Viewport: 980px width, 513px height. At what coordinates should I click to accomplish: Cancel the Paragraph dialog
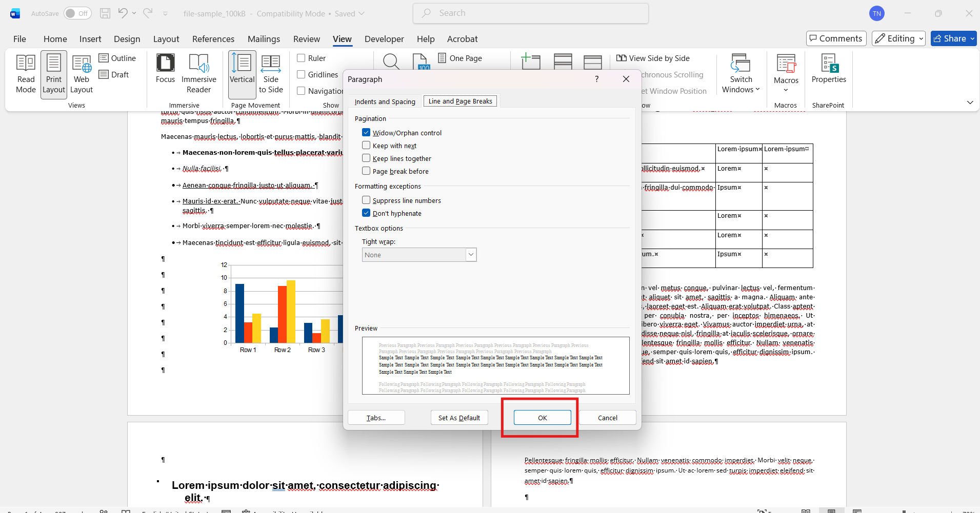click(x=608, y=418)
